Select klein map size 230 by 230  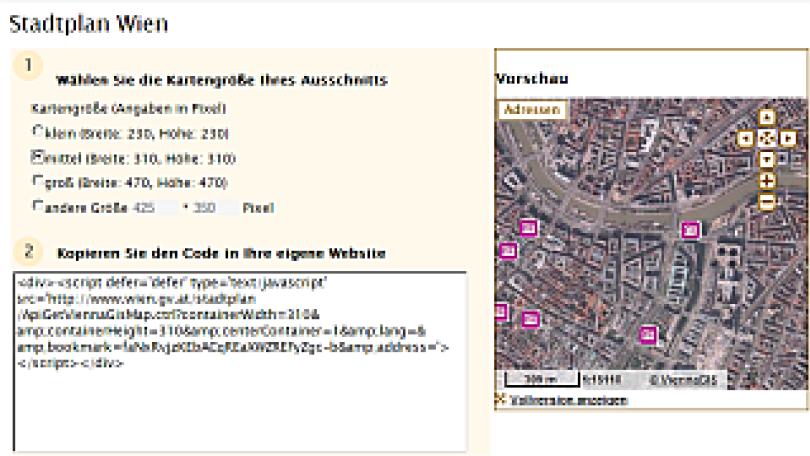click(x=38, y=131)
